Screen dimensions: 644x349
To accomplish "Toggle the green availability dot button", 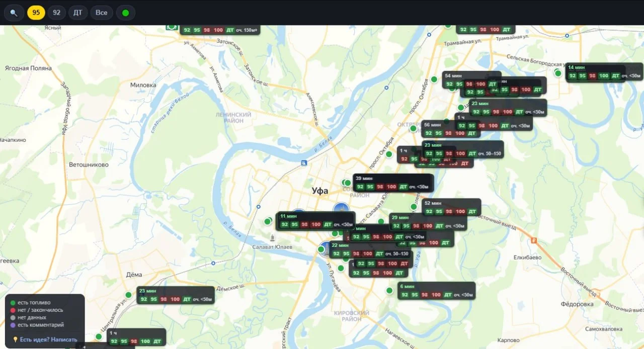I will click(x=125, y=13).
